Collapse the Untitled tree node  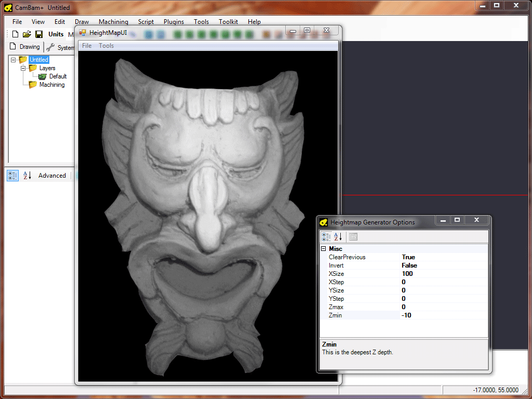[x=14, y=60]
